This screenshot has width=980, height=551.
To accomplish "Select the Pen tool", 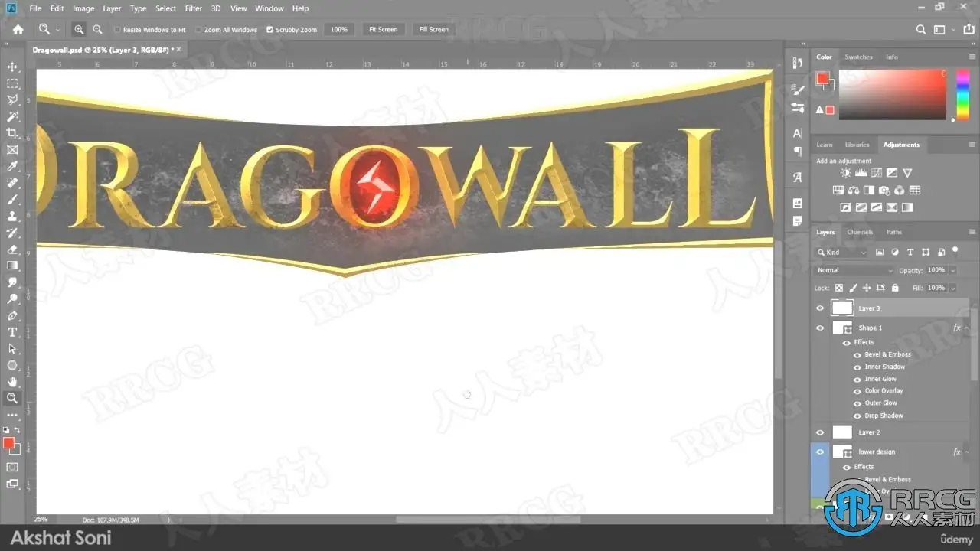I will (12, 315).
